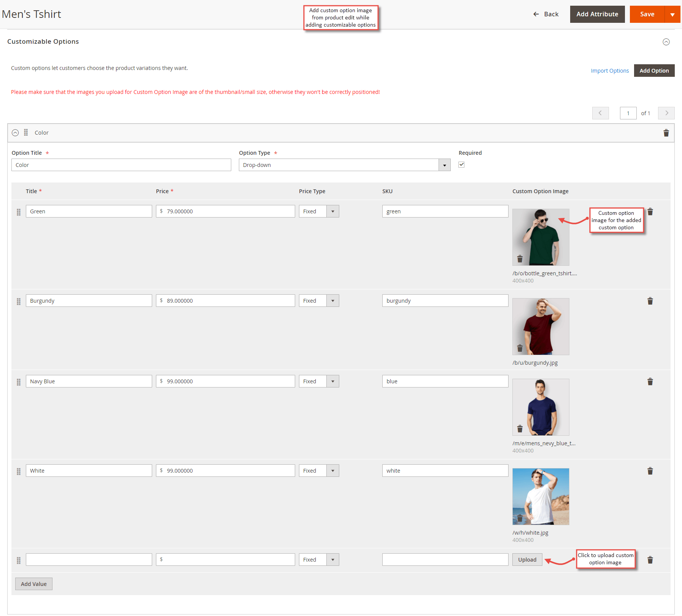Open Price Type dropdown for Green
Viewport: 682px width, 616px height.
319,211
